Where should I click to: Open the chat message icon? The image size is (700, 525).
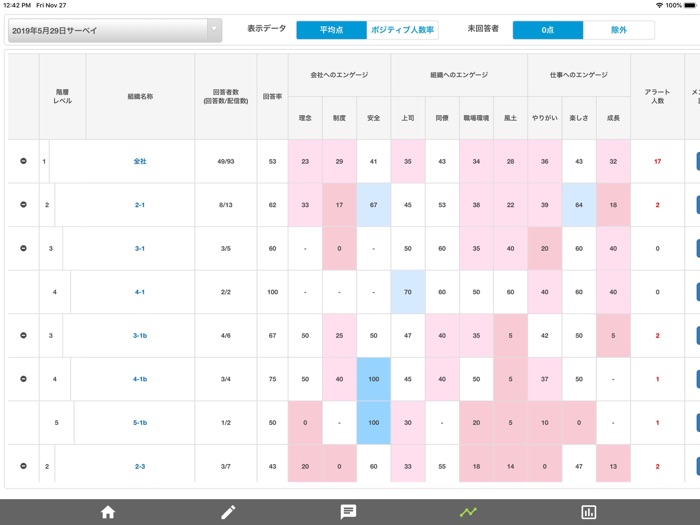[x=348, y=512]
